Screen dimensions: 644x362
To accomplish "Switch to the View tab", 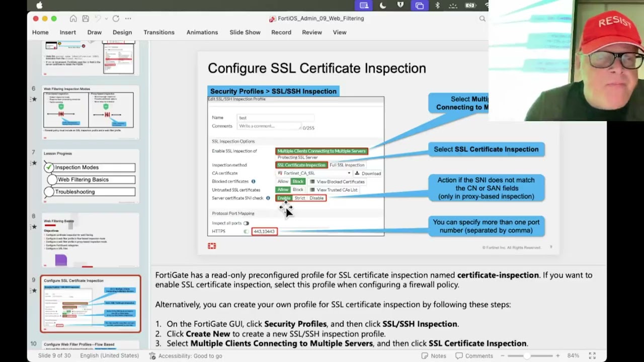I will [340, 32].
